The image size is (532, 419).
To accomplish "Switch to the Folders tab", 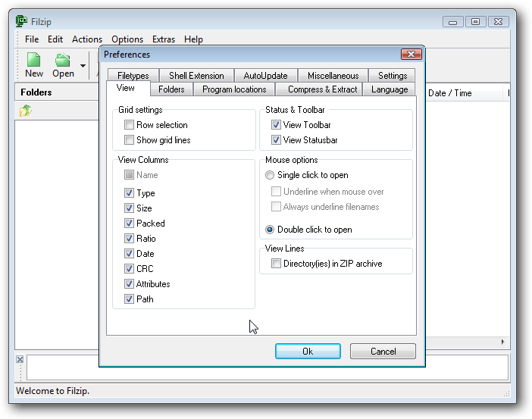I will 171,89.
